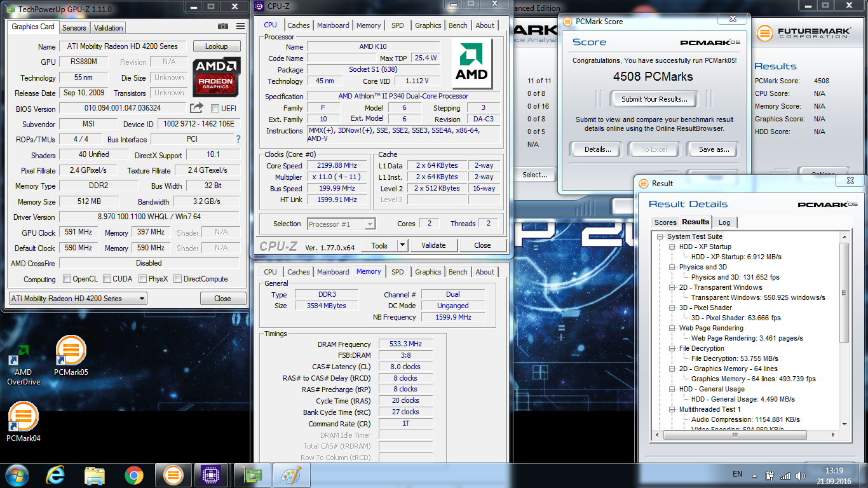
Task: Open SPD tab in CPU-Z memory timings window
Action: tap(397, 272)
